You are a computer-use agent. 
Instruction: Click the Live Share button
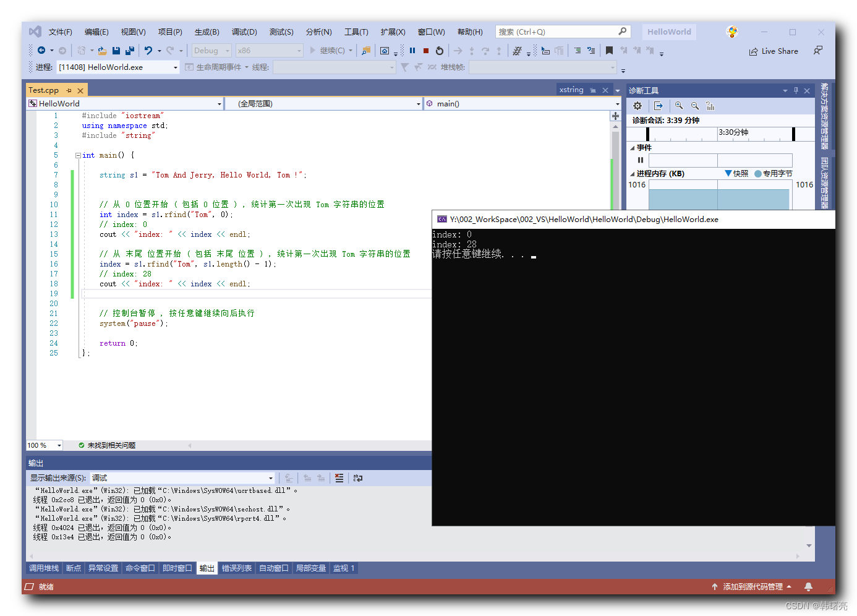pos(774,51)
